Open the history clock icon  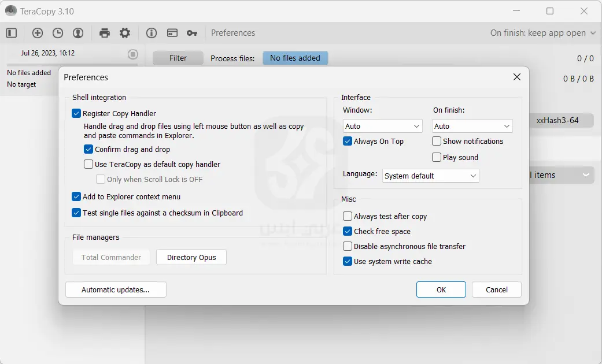(58, 33)
